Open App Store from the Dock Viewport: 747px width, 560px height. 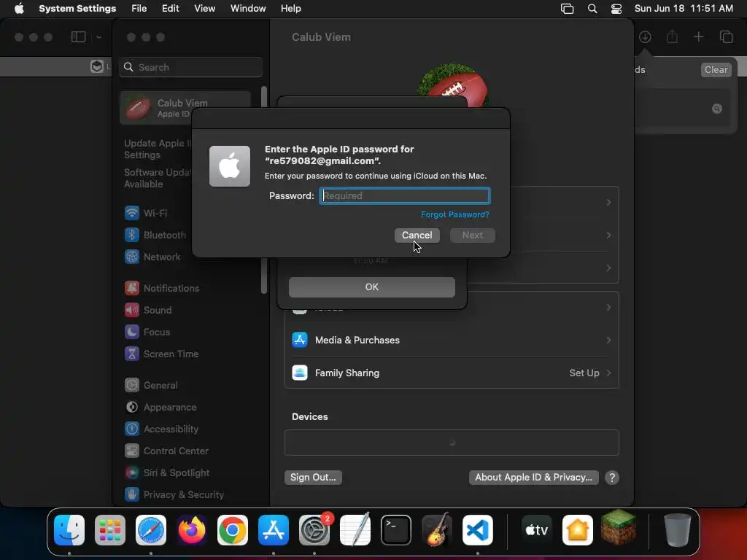point(274,529)
